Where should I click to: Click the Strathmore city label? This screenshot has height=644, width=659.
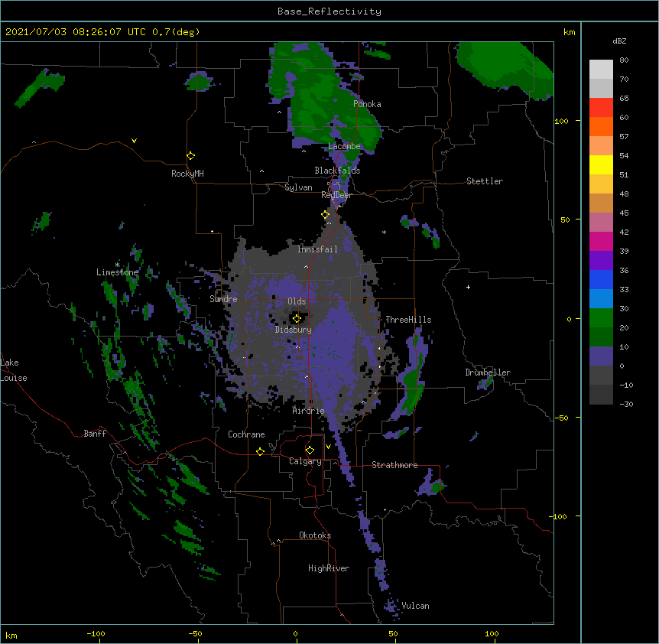click(x=394, y=465)
